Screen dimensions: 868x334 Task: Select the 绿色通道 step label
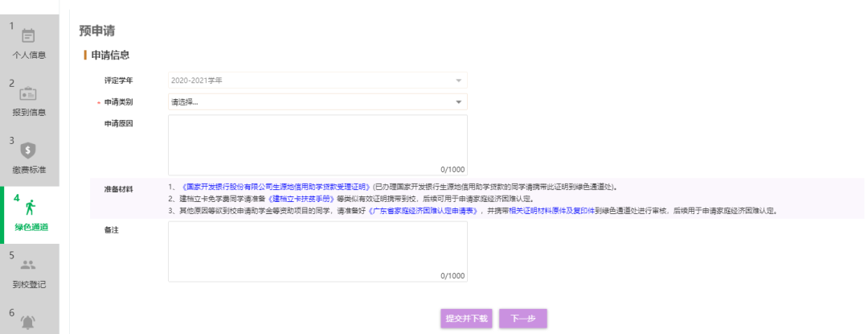click(x=31, y=227)
